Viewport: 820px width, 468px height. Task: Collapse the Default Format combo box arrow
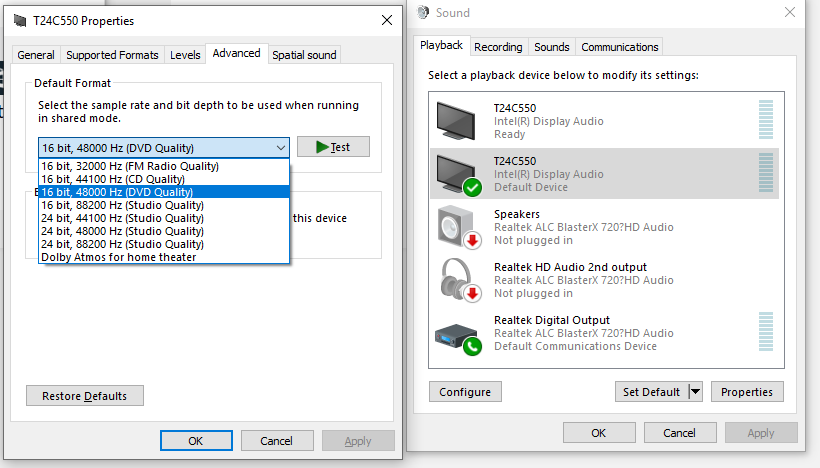click(281, 148)
